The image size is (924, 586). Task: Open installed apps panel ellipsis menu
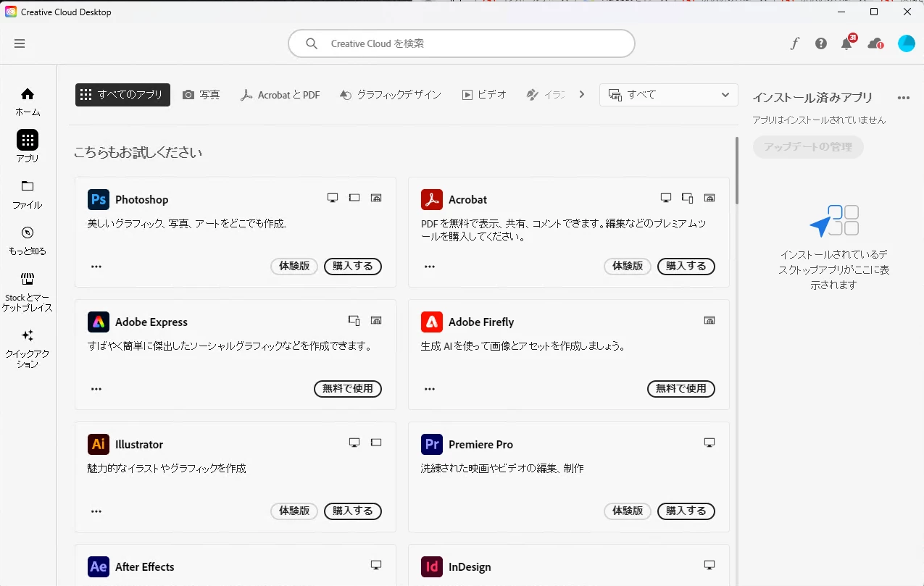(903, 98)
